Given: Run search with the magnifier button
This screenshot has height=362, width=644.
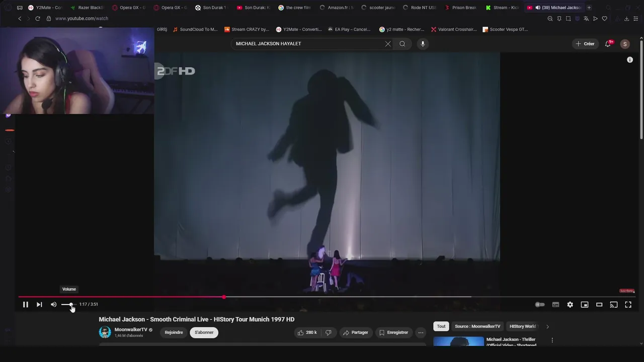Looking at the screenshot, I should tap(403, 44).
